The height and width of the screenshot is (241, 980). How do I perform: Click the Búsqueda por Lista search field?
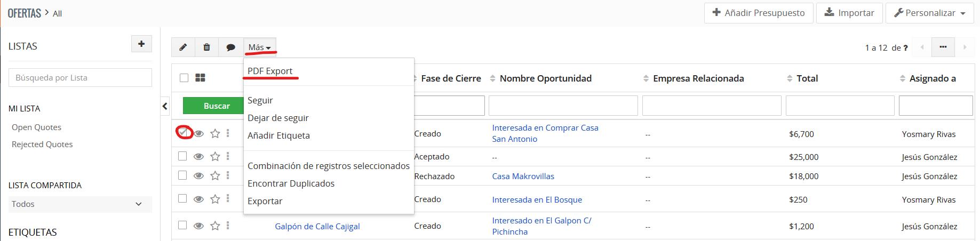(x=80, y=77)
